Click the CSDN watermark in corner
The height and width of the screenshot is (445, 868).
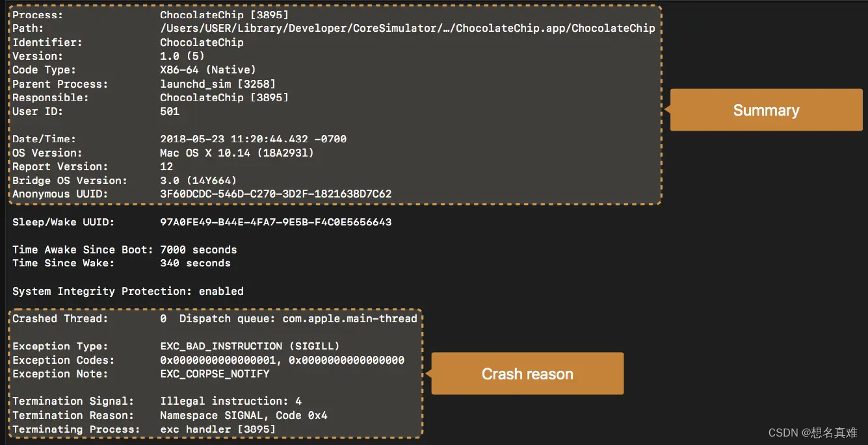813,433
